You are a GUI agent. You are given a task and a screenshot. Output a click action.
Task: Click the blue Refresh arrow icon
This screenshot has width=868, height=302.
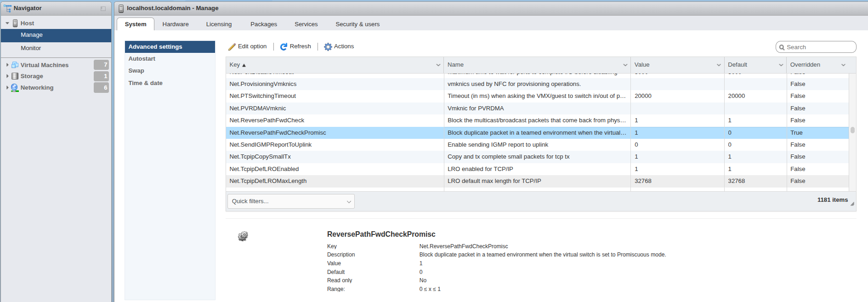pos(284,46)
